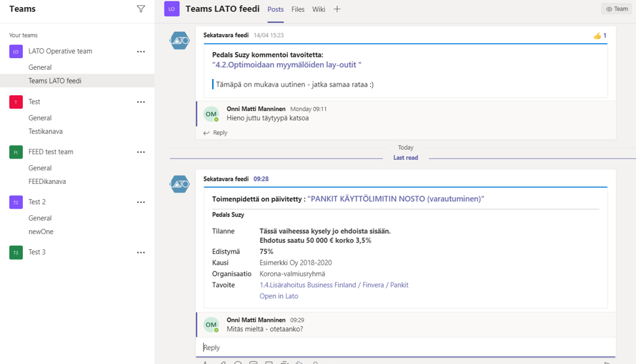The width and height of the screenshot is (636, 364).
Task: Open Test 2 team more options
Action: click(x=141, y=202)
